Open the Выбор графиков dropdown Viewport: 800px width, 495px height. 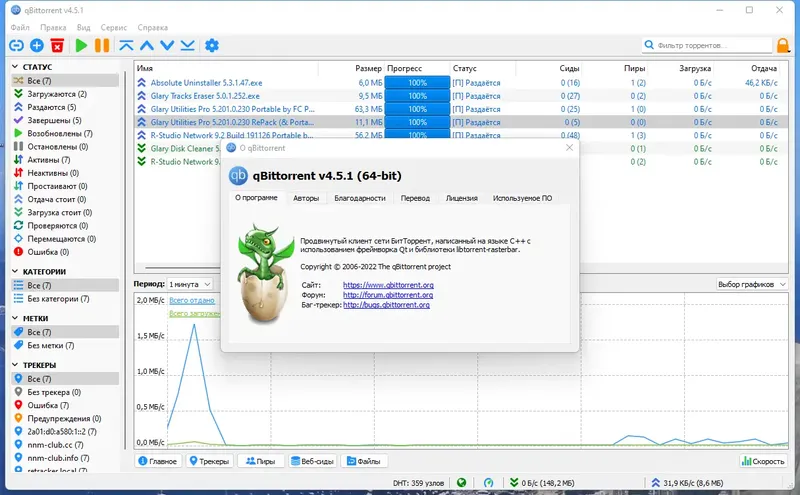(752, 284)
